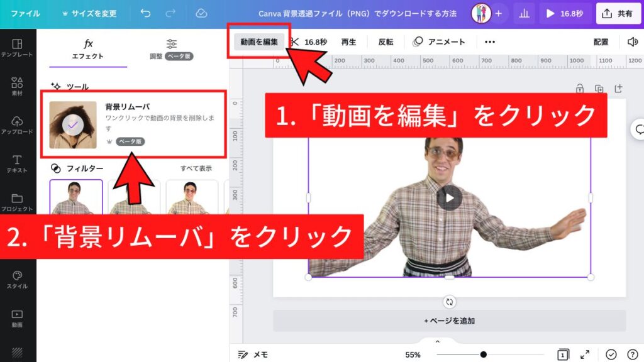Trim the video with scissors 16.8秒
The image size is (644, 362).
pyautogui.click(x=309, y=41)
